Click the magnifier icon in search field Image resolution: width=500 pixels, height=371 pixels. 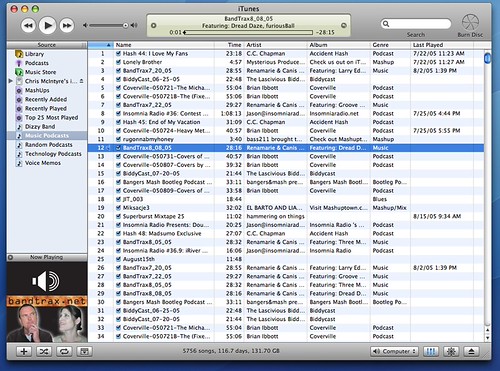point(386,24)
